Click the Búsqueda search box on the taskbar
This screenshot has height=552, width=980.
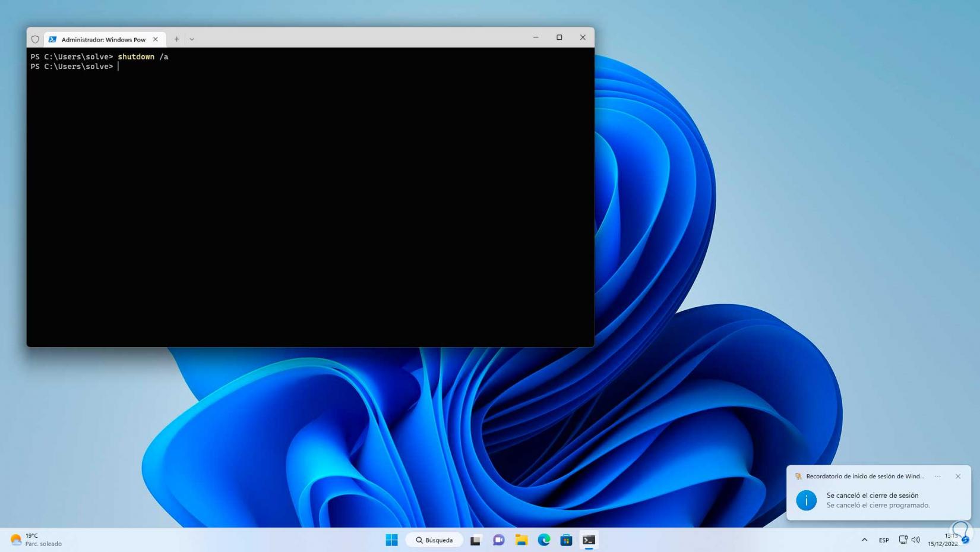(x=434, y=540)
